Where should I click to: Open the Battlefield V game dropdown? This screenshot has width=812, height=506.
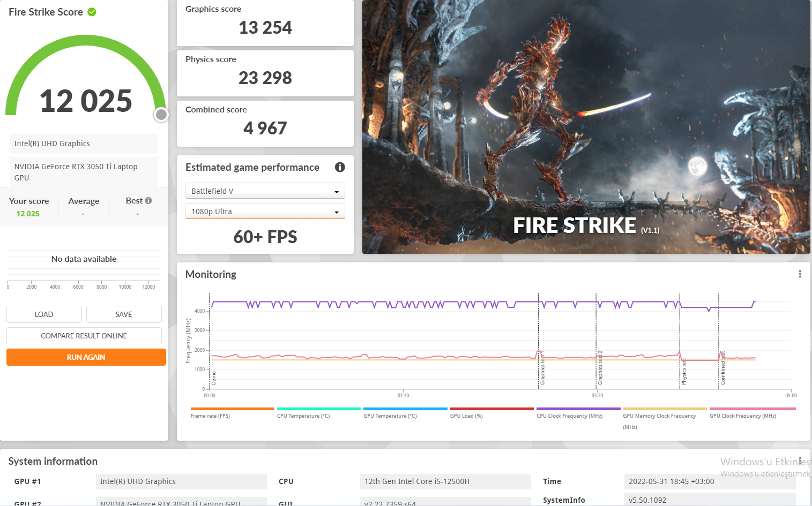(x=265, y=191)
